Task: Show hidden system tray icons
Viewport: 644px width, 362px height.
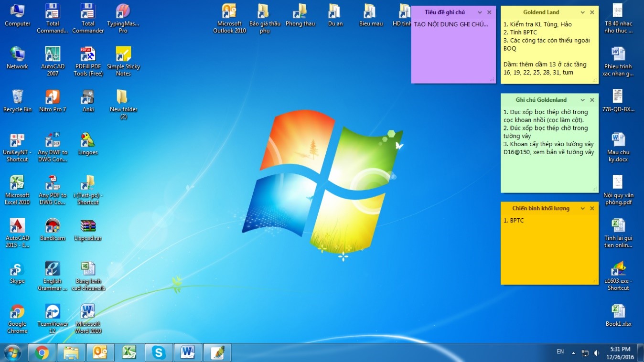Action: tap(573, 353)
